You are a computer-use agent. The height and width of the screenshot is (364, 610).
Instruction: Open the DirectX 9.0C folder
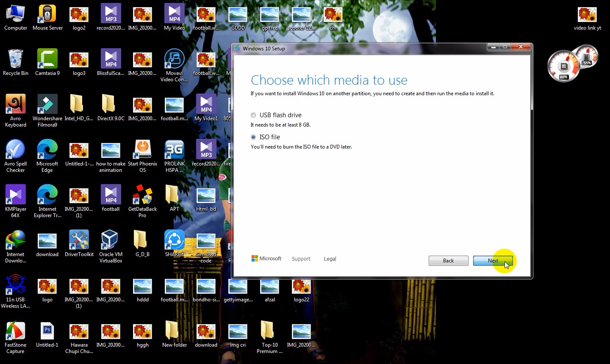111,108
